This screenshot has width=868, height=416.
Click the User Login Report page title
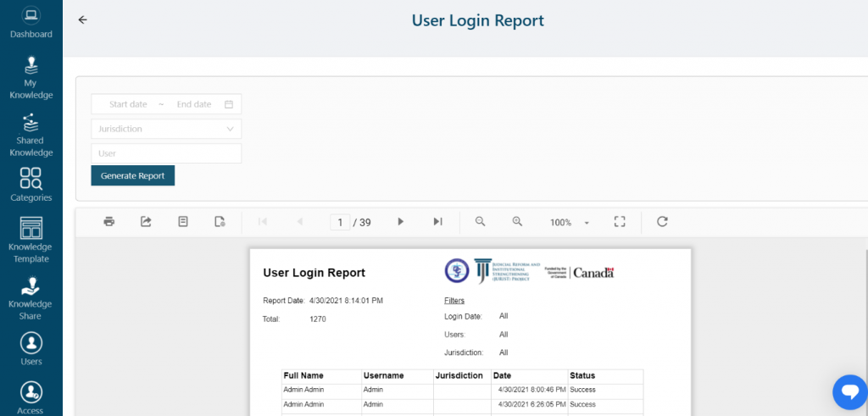click(478, 20)
